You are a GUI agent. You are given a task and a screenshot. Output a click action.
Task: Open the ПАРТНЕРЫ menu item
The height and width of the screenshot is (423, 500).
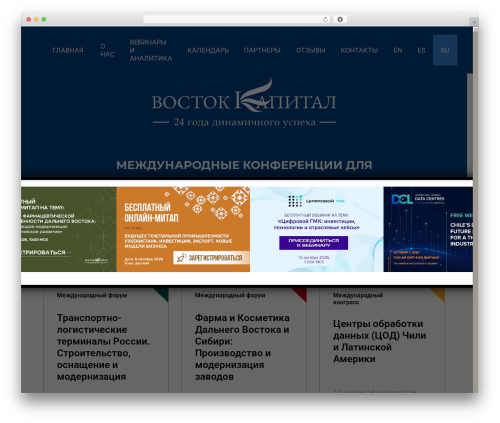click(262, 50)
